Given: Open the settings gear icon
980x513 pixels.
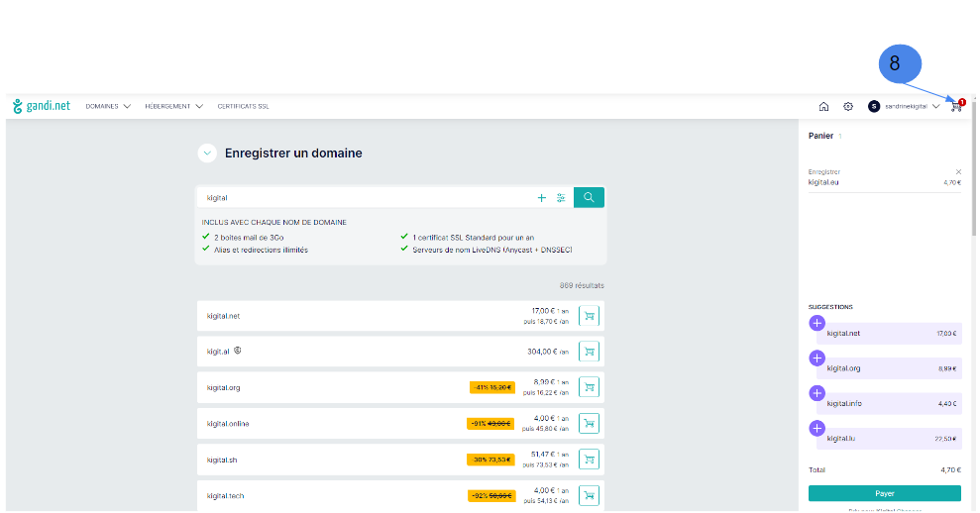Looking at the screenshot, I should 848,107.
